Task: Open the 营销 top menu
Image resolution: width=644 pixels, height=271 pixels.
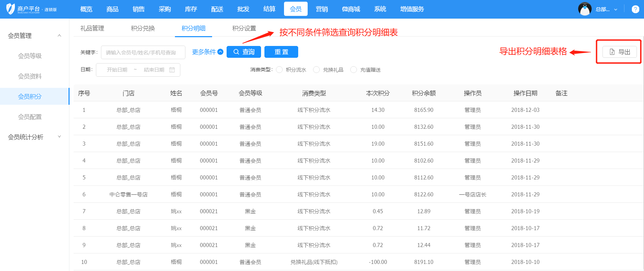Action: (321, 9)
